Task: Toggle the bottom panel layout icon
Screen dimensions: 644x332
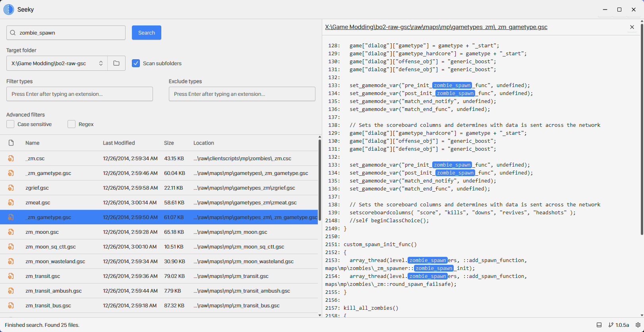Action: [599, 325]
